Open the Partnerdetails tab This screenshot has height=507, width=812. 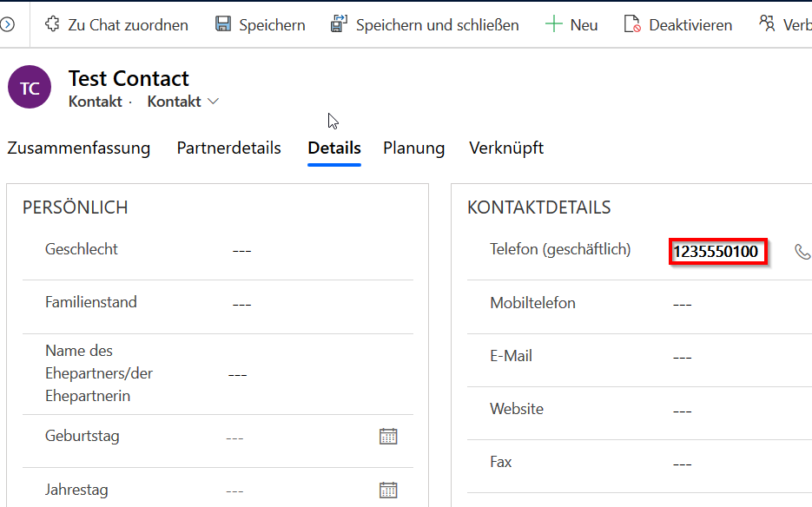pyautogui.click(x=228, y=148)
